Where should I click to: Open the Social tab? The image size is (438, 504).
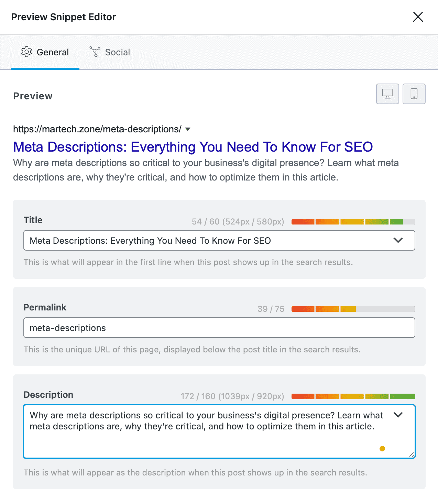pos(117,52)
